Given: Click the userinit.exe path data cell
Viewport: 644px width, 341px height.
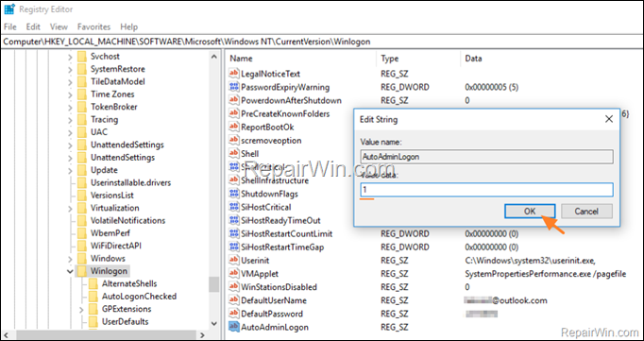Looking at the screenshot, I should [x=531, y=261].
